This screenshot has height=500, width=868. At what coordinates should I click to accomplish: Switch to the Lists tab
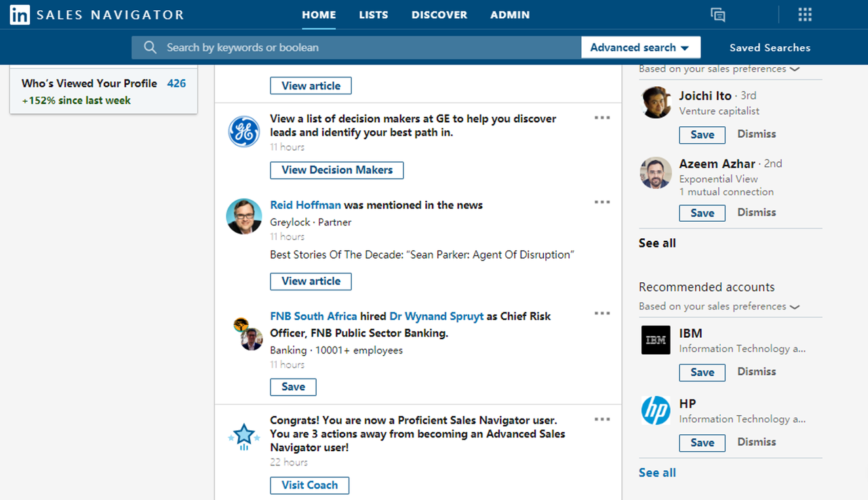pyautogui.click(x=374, y=15)
